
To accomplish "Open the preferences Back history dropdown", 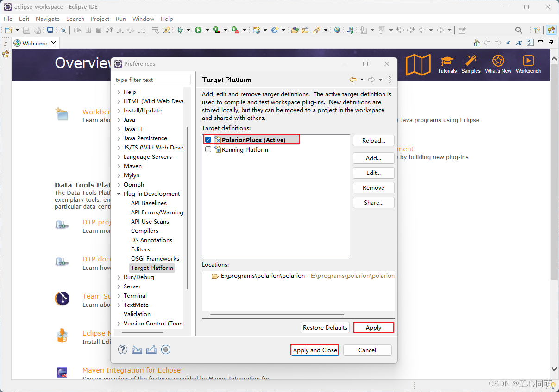I will pos(362,80).
